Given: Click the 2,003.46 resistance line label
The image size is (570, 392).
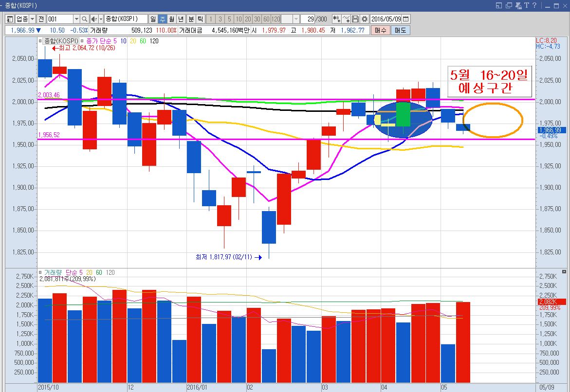Looking at the screenshot, I should (x=49, y=95).
